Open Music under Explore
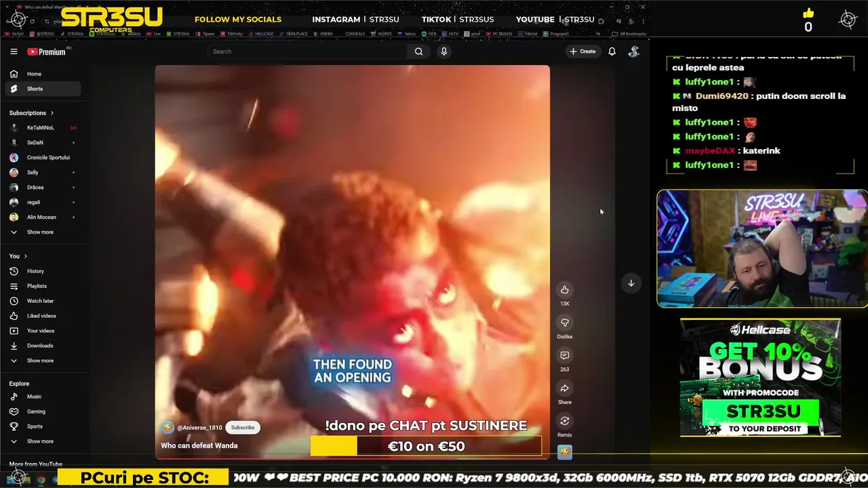 pos(43,396)
